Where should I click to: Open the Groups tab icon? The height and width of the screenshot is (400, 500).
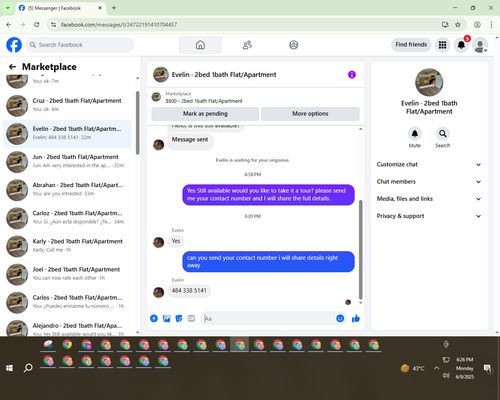(294, 45)
